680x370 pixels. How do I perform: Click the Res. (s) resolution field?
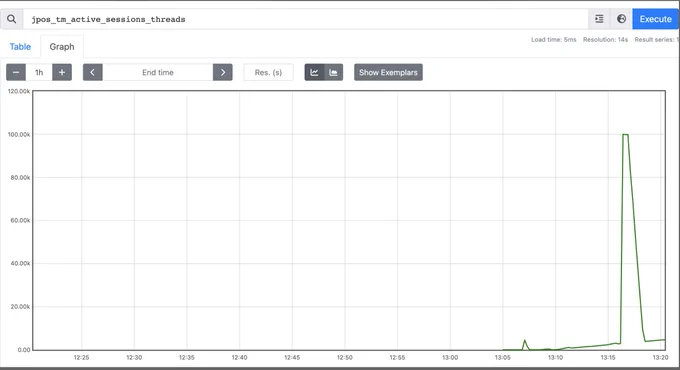[x=268, y=72]
